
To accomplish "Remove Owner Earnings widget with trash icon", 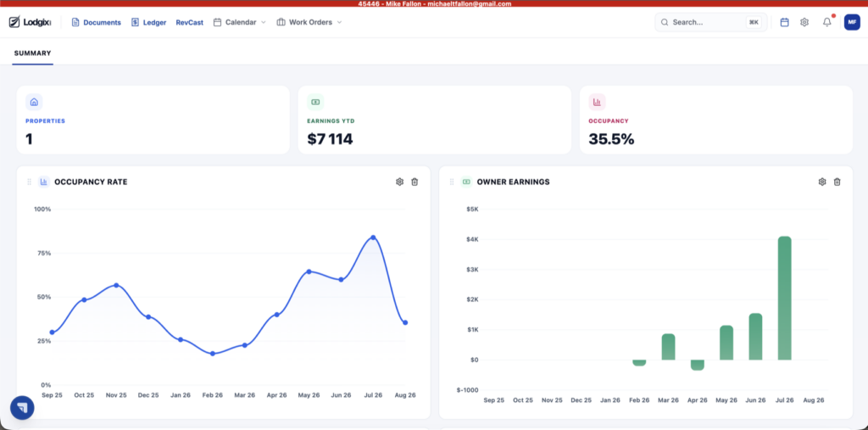I will [x=837, y=181].
